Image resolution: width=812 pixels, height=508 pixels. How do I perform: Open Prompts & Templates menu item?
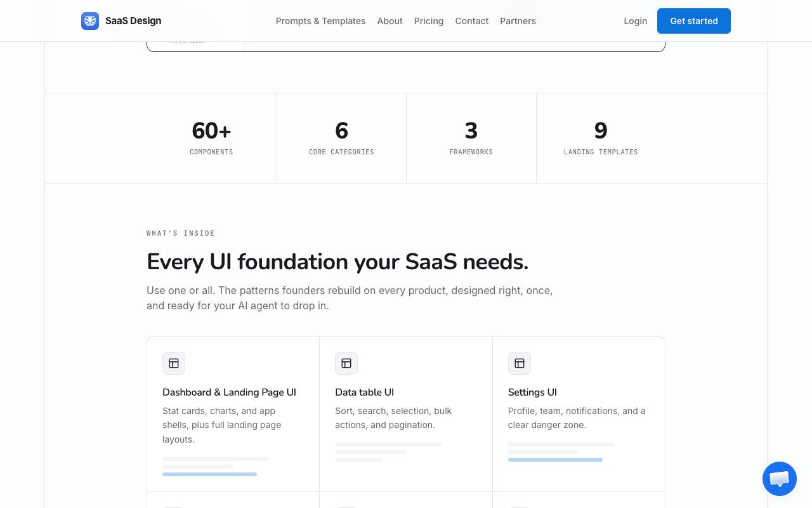[x=320, y=21]
